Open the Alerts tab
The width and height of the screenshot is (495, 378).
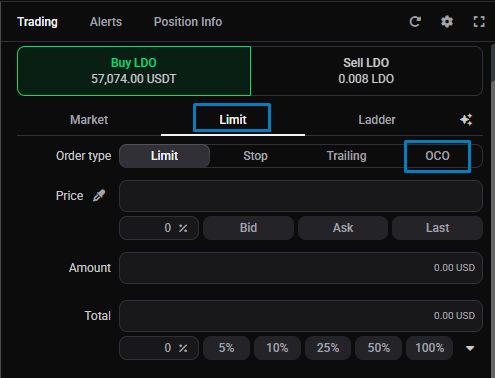pos(106,22)
